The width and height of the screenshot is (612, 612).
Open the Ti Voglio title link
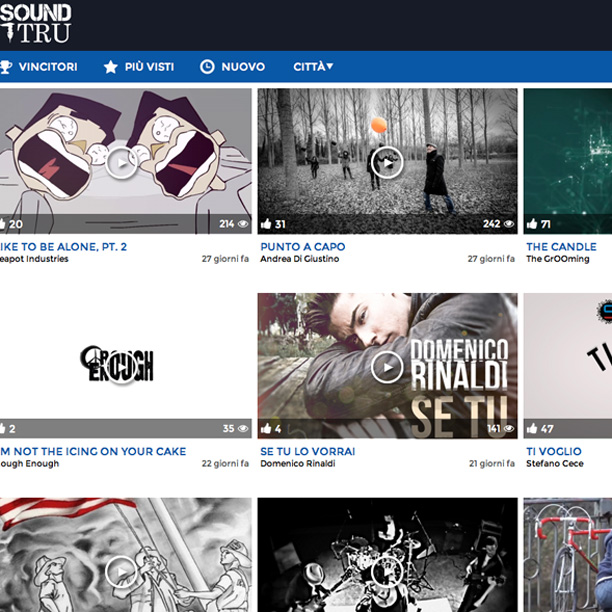click(554, 451)
